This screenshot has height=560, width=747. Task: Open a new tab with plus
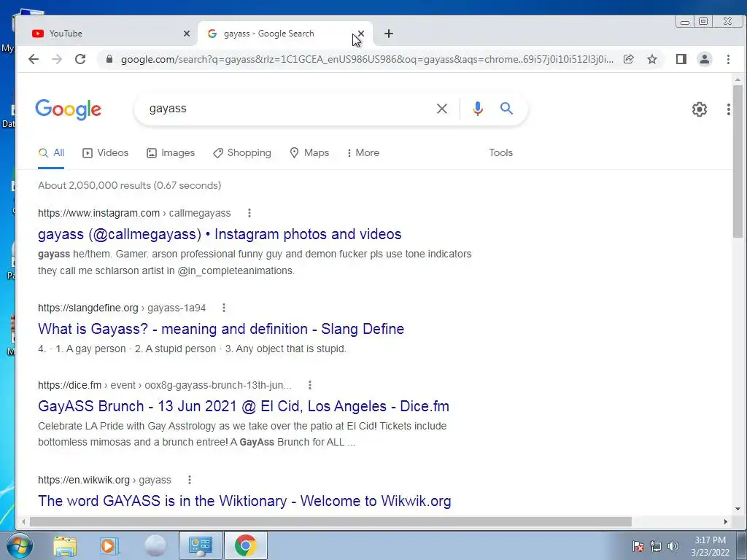tap(388, 34)
